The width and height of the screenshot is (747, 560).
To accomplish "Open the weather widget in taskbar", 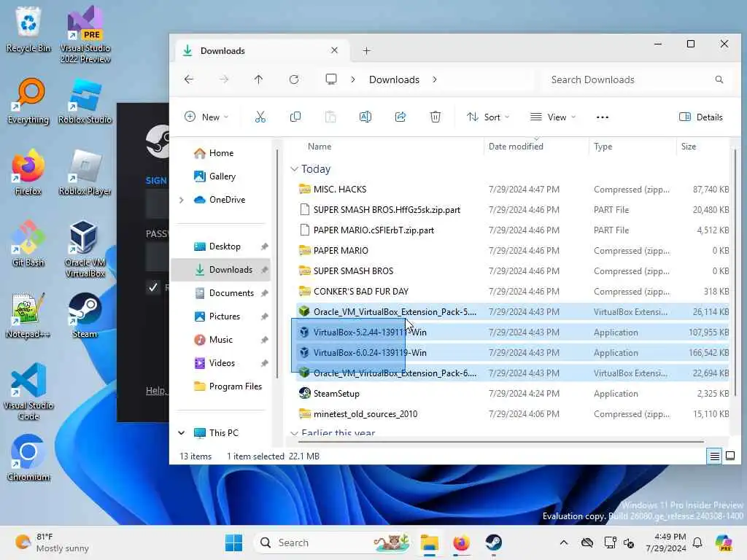I will 52,542.
